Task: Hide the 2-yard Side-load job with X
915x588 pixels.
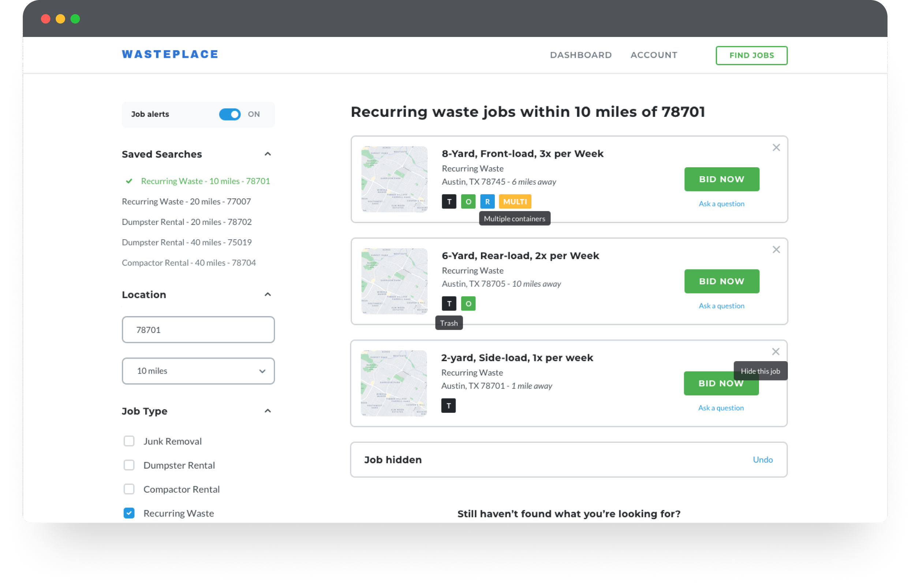Action: (x=775, y=352)
